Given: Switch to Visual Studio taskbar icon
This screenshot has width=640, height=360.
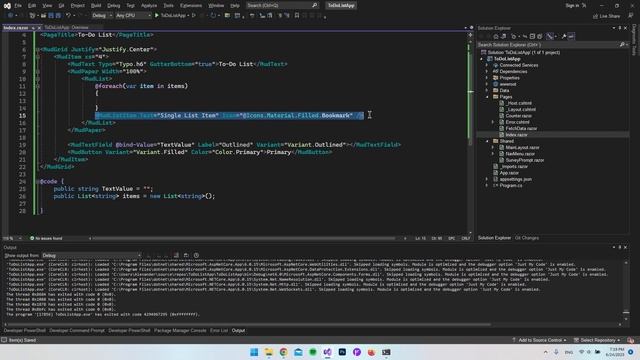Looking at the screenshot, I should [x=327, y=352].
